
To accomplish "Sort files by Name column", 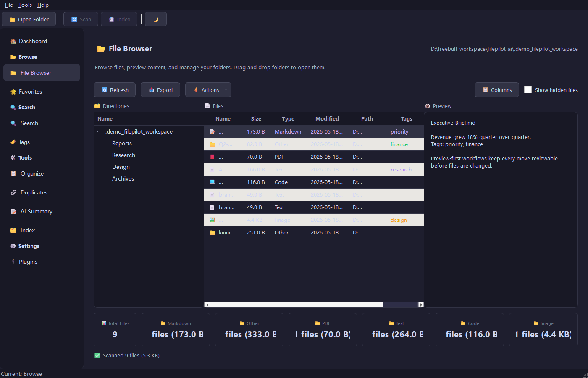I will 223,119.
